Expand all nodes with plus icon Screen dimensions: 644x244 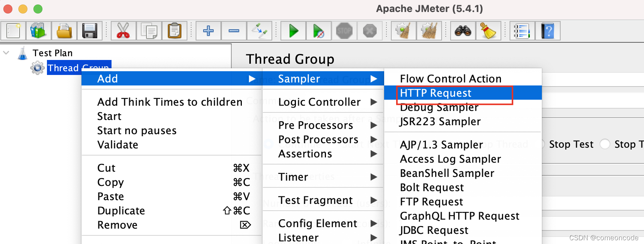pyautogui.click(x=208, y=31)
